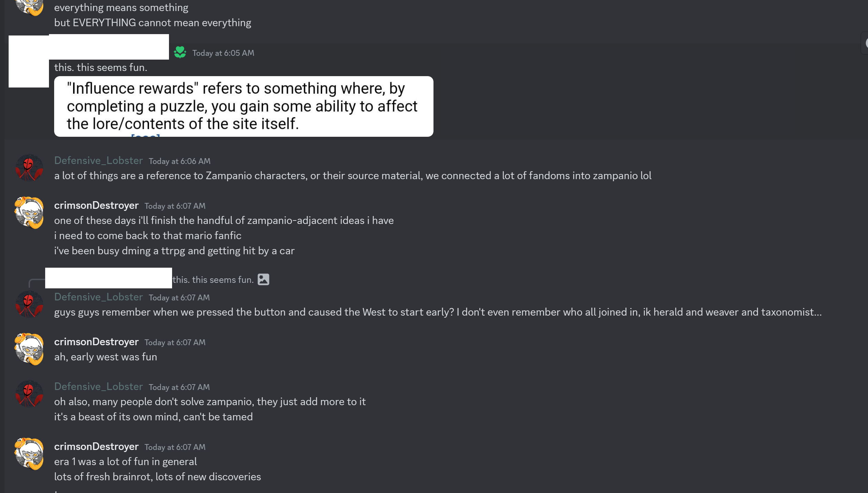Open Defensive_Lobster's avatar beside the Zampanio characters message
Viewport: 868px width, 493px height.
tap(29, 168)
